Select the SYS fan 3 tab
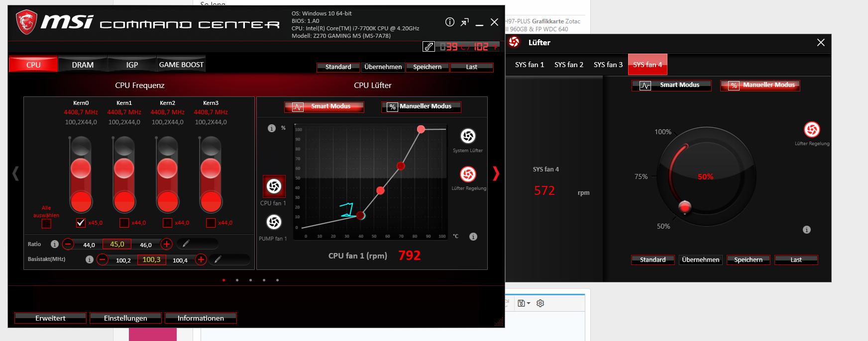 point(608,65)
